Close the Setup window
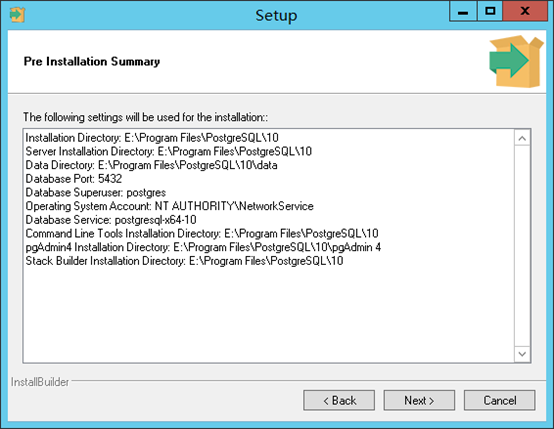The height and width of the screenshot is (429, 554). (x=525, y=11)
